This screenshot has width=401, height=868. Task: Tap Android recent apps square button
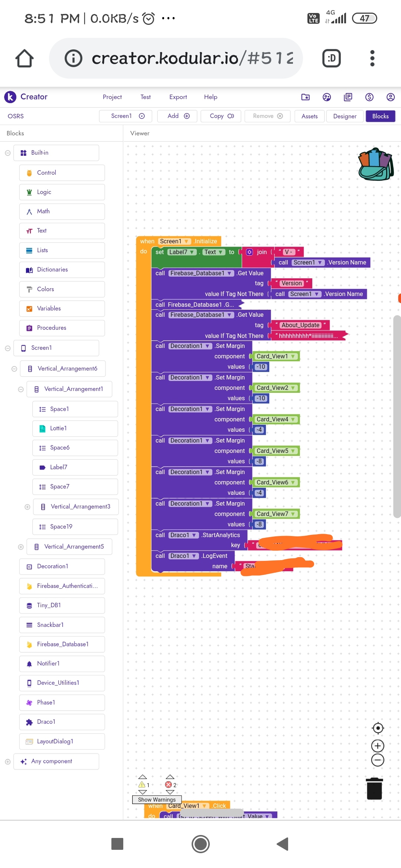(117, 844)
